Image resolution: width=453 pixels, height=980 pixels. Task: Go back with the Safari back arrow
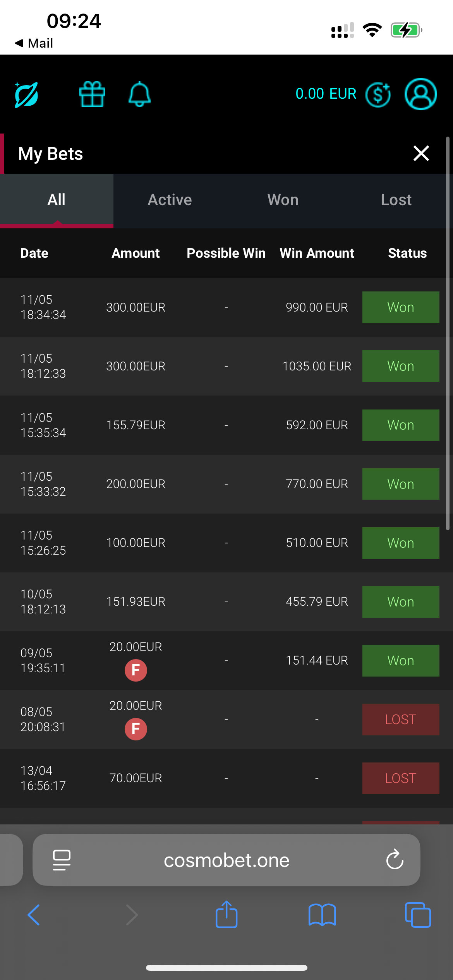point(34,915)
